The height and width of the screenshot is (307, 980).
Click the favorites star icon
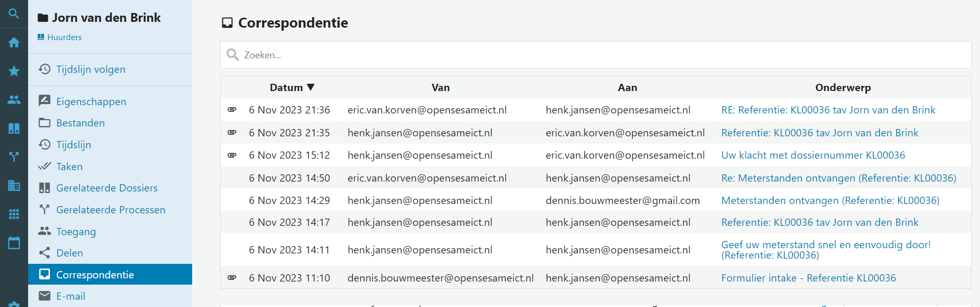tap(14, 71)
